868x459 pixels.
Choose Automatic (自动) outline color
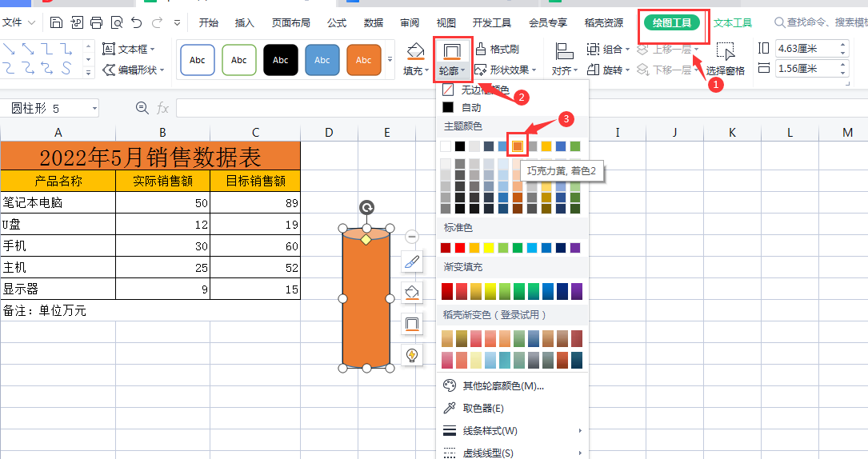point(471,107)
